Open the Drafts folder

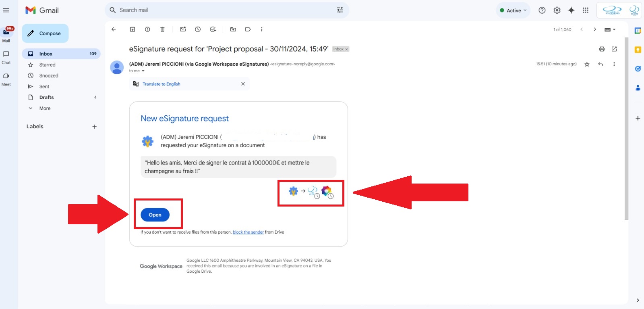[61, 97]
